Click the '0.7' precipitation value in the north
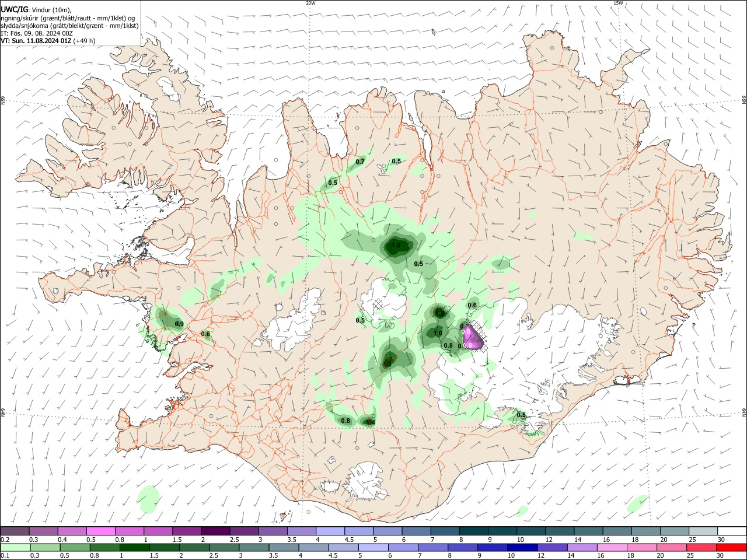 pyautogui.click(x=360, y=162)
